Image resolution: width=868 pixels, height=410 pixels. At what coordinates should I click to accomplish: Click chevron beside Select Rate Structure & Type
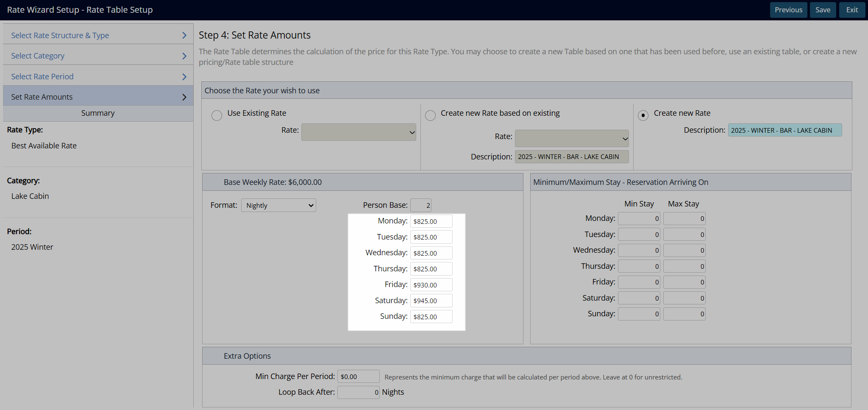pos(184,35)
